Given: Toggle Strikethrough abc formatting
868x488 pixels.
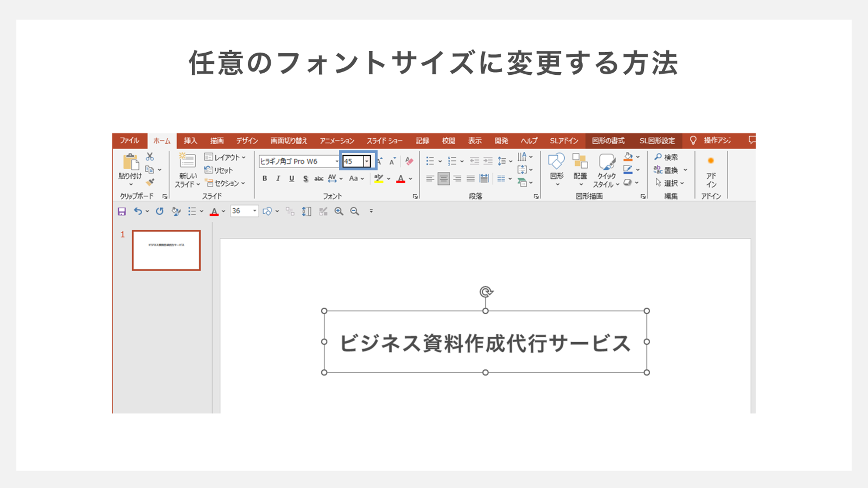Looking at the screenshot, I should (x=318, y=178).
